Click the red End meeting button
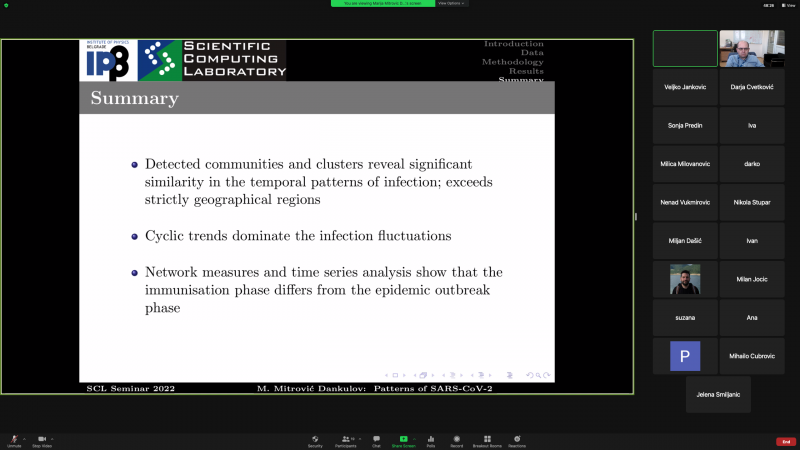 (x=786, y=441)
